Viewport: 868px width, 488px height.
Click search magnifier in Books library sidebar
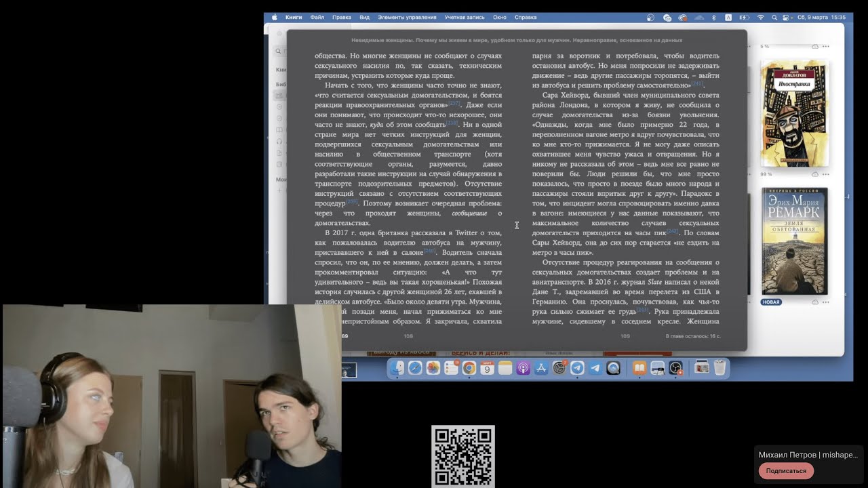tap(278, 52)
